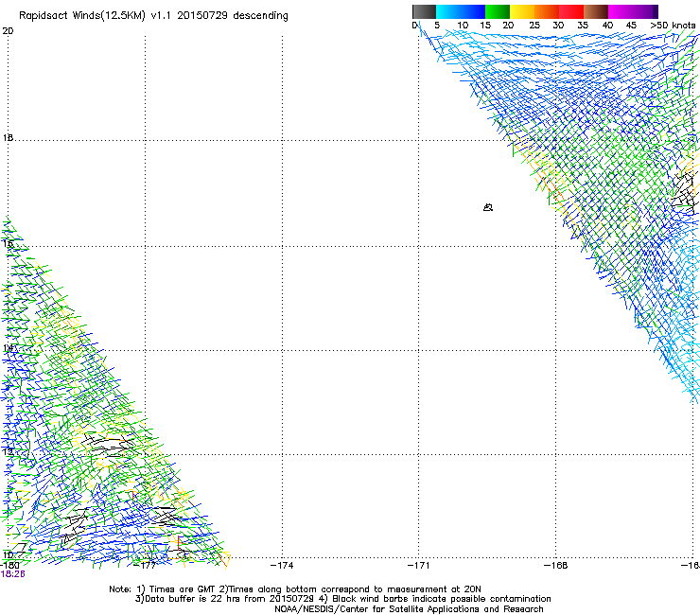Viewport: 700px width, 615px height.
Task: Click the left-axis latitude label '16'
Action: (8, 243)
